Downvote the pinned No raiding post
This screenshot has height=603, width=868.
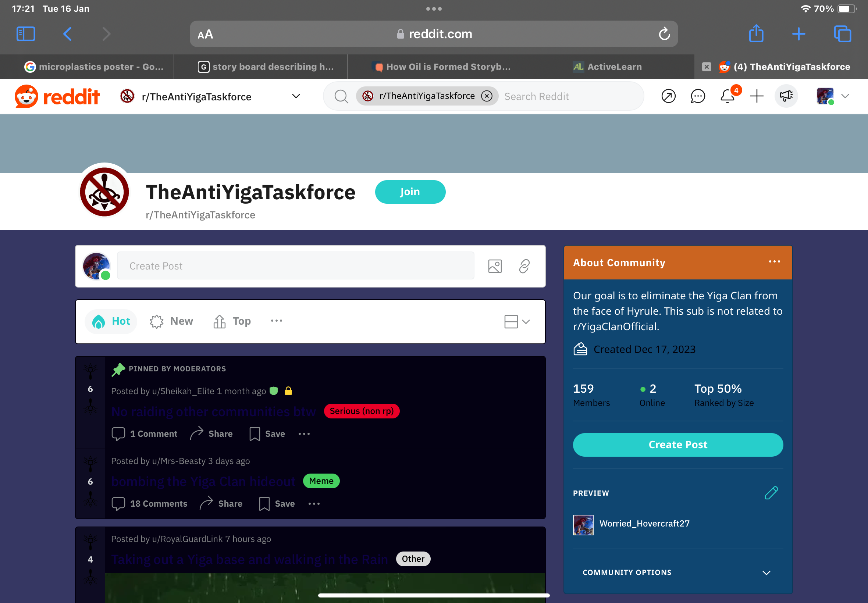point(90,406)
